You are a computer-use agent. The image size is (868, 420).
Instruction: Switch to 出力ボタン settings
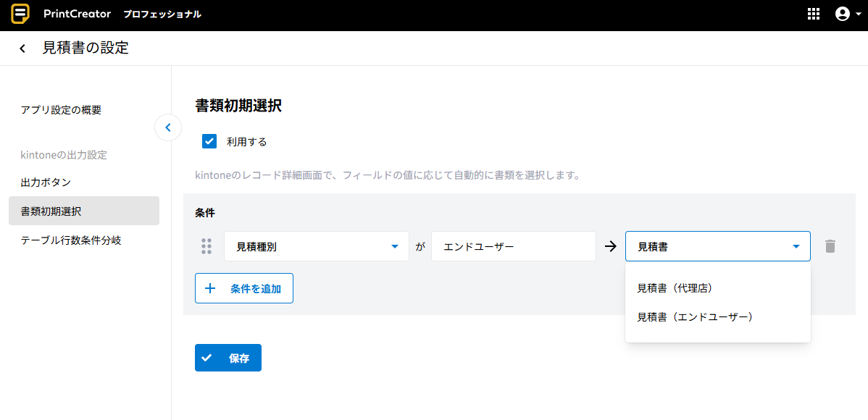[x=46, y=182]
